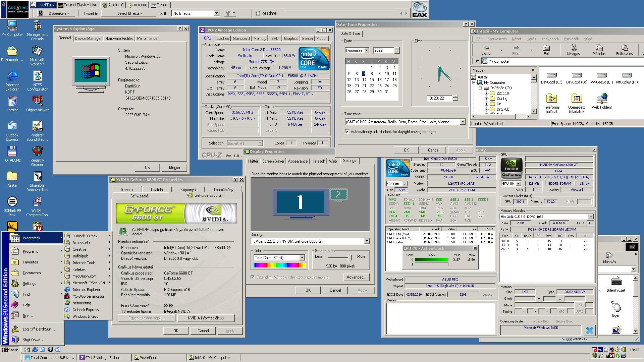The height and width of the screenshot is (362, 644).
Task: Open My Computer desktop icon
Action: 12,28
